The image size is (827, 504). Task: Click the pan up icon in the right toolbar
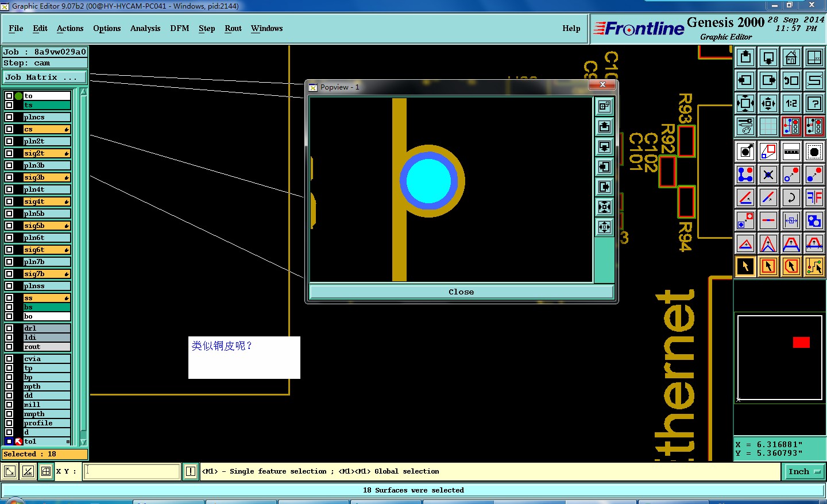pos(745,57)
